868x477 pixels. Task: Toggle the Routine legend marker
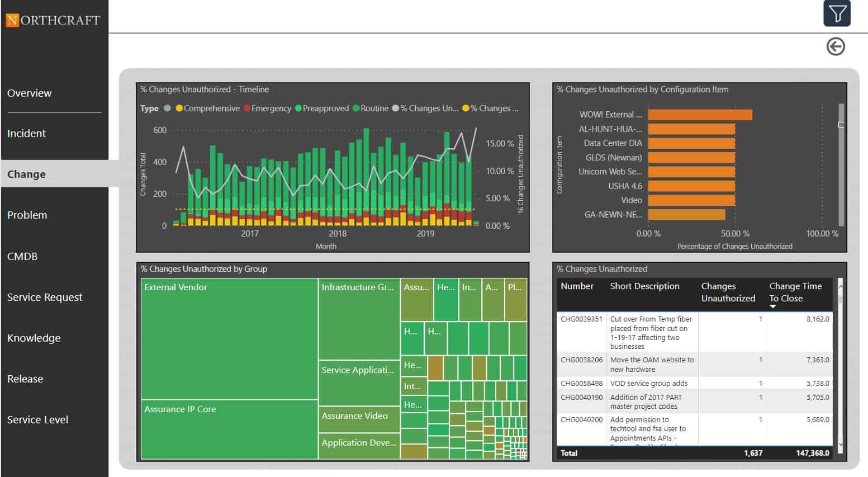tap(356, 108)
